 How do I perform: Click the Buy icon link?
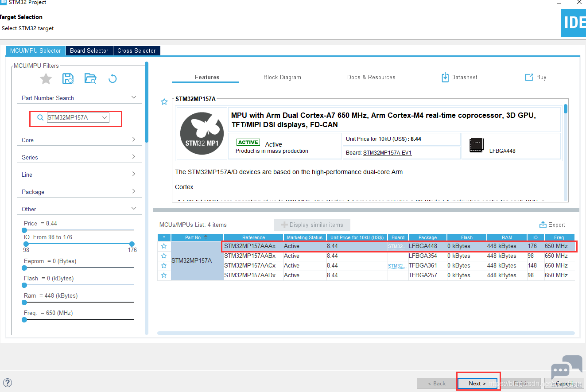(529, 77)
